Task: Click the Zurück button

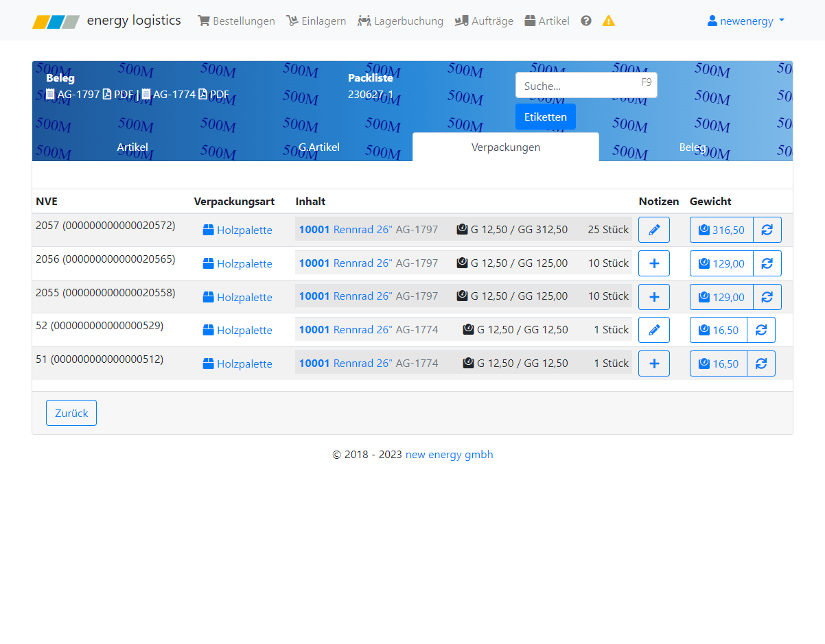Action: click(71, 413)
